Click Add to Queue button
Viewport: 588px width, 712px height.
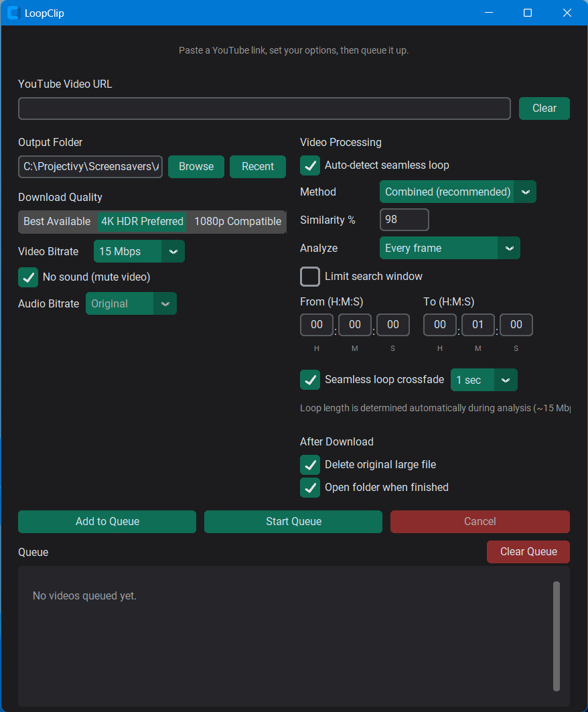click(x=107, y=521)
